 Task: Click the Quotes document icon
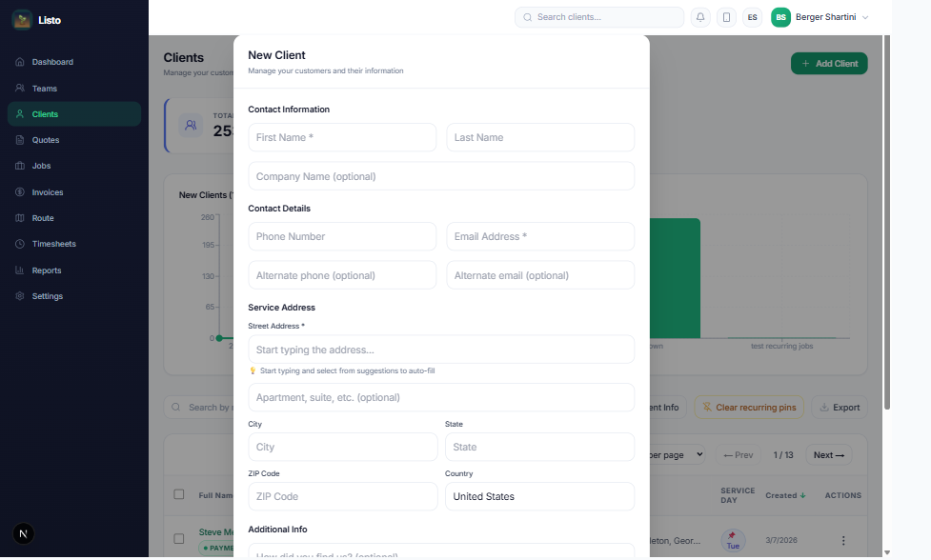pos(20,140)
